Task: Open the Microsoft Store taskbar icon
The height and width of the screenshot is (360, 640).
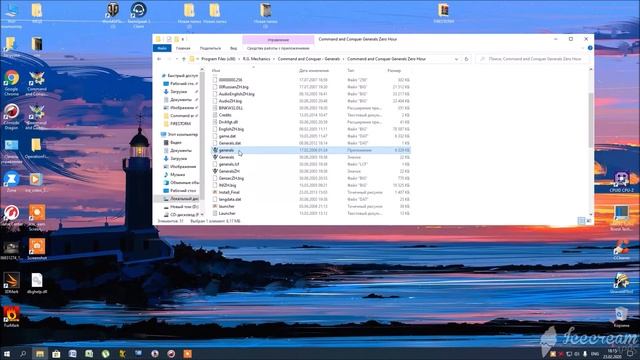Action: click(56, 353)
